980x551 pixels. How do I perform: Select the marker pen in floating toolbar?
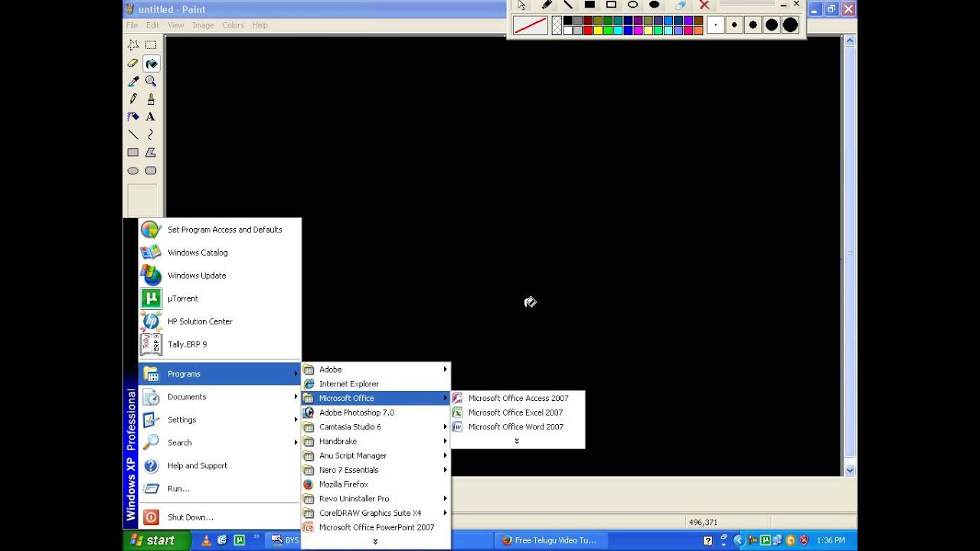(547, 5)
